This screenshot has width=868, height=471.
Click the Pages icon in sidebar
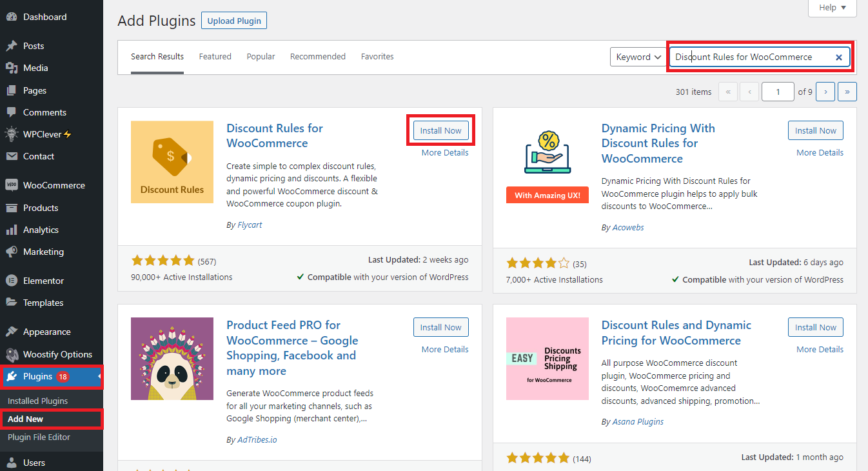click(x=12, y=90)
